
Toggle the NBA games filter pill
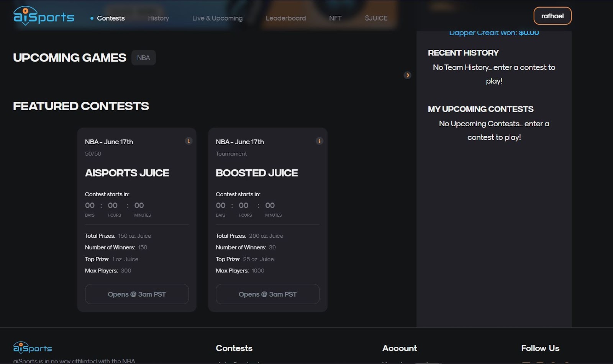click(x=143, y=57)
